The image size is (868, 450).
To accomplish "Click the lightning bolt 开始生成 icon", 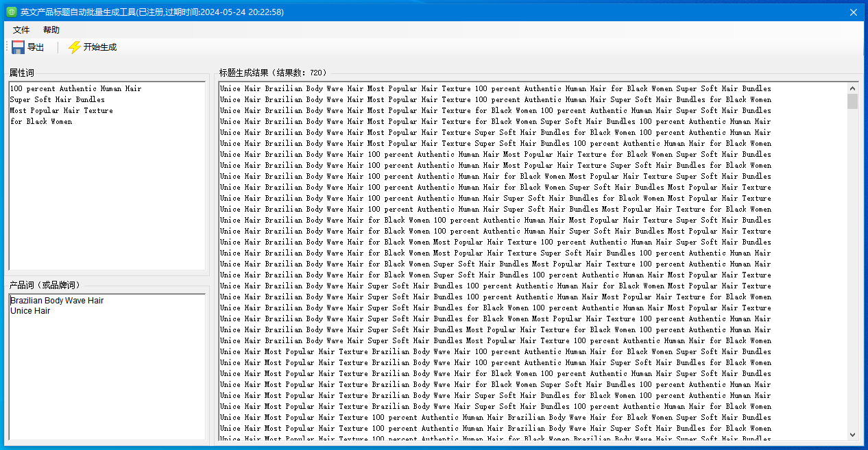I will 74,47.
